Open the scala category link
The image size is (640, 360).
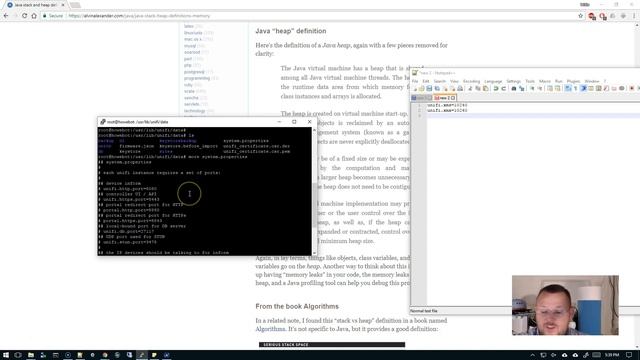point(189,91)
